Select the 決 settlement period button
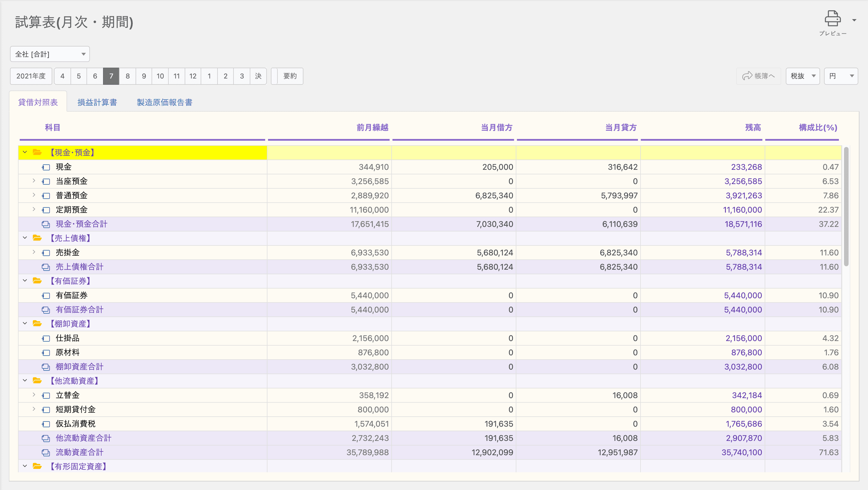The width and height of the screenshot is (868, 490). (x=258, y=76)
